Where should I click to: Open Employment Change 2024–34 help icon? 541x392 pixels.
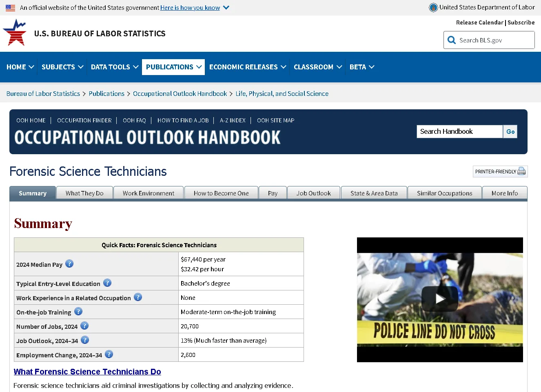[109, 354]
